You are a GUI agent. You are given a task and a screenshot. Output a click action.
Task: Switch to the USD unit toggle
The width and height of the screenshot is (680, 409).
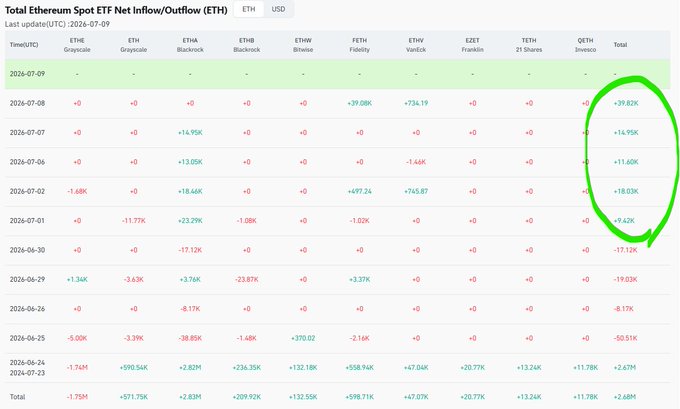[278, 9]
